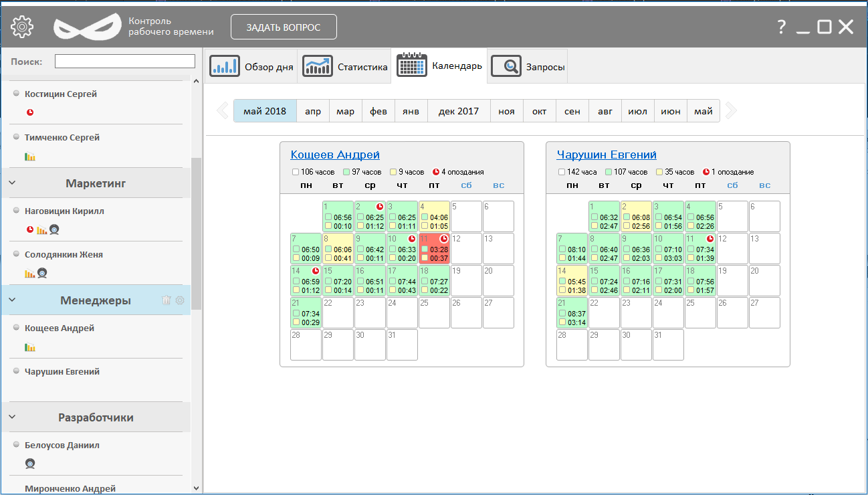Click the red clock beside '1 опоздание'
This screenshot has width=868, height=495.
pos(706,172)
